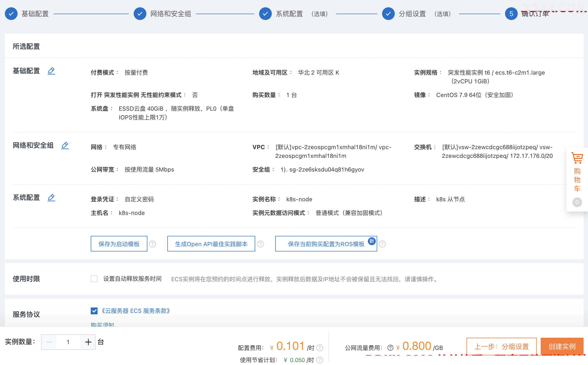The image size is (588, 365).
Task: Click VPC value vpc-2zeospcgm1xmhal18ni1m
Action: pos(333,152)
